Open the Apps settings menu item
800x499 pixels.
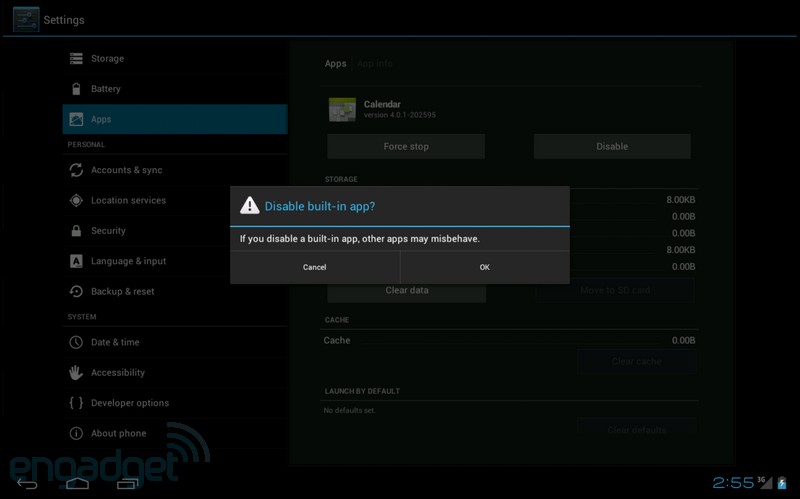pyautogui.click(x=175, y=119)
